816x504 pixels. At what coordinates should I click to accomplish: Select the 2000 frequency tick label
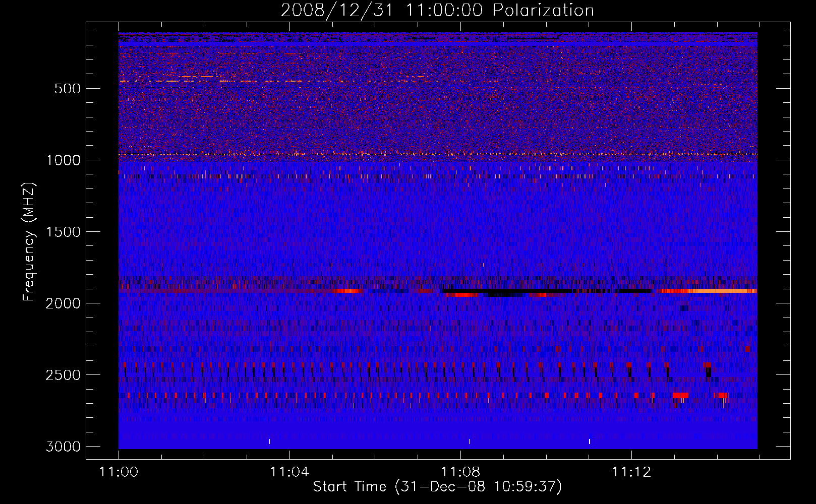point(64,303)
